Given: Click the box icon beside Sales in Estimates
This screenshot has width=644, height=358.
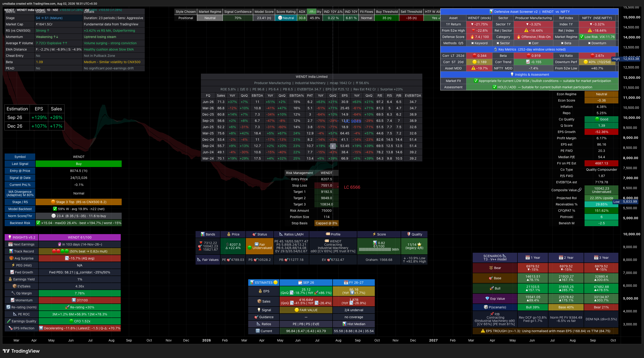Looking at the screenshot, I should tap(259, 301).
